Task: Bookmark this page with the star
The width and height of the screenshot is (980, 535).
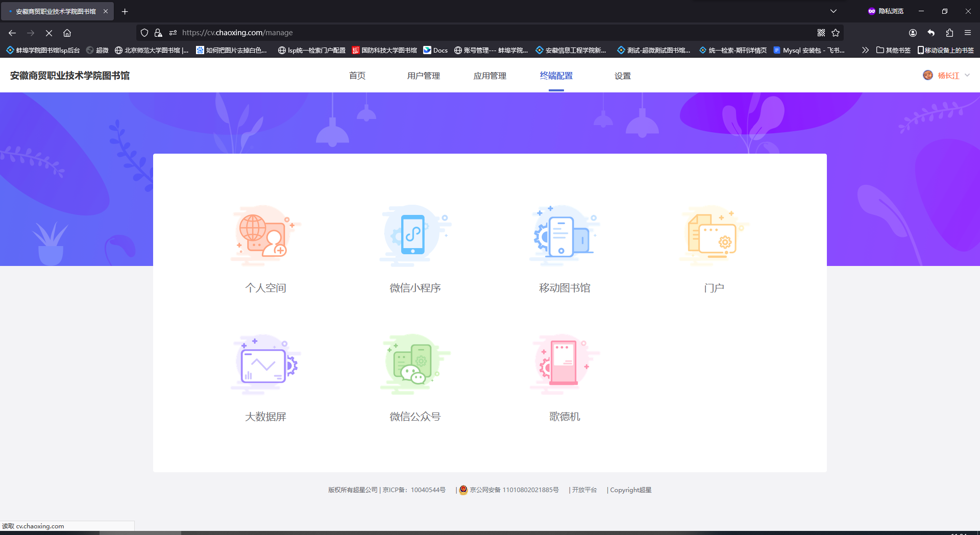Action: coord(836,33)
